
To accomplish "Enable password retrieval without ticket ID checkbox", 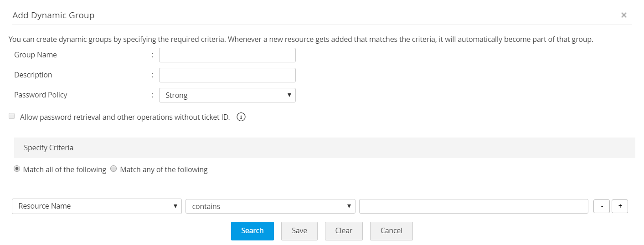I will point(12,117).
